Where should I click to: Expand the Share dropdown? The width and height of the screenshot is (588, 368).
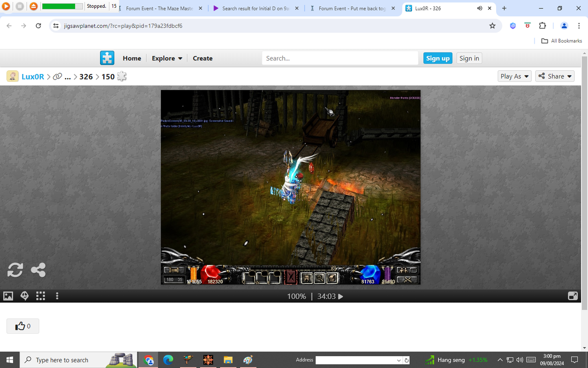[x=555, y=76]
